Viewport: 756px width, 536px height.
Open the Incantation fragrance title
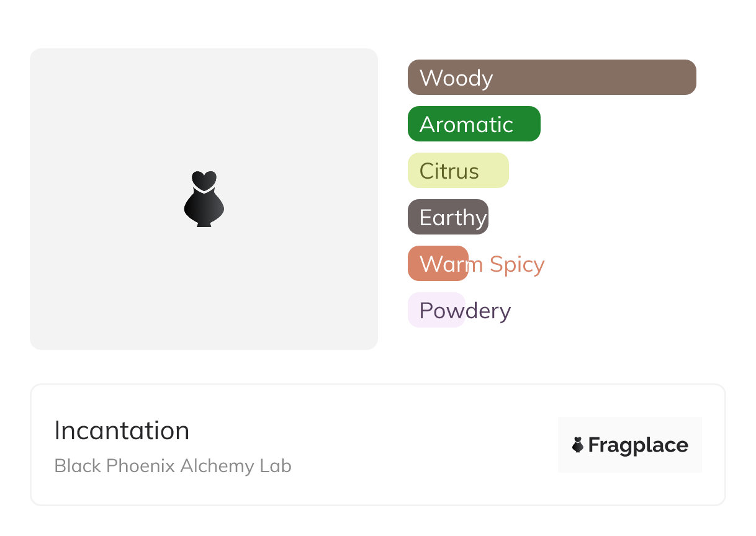[x=122, y=431]
